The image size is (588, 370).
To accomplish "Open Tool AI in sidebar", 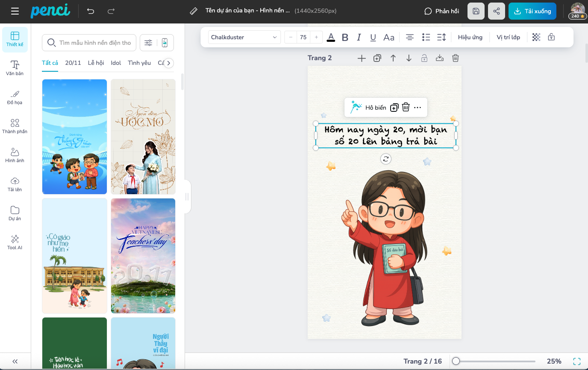I will click(15, 242).
